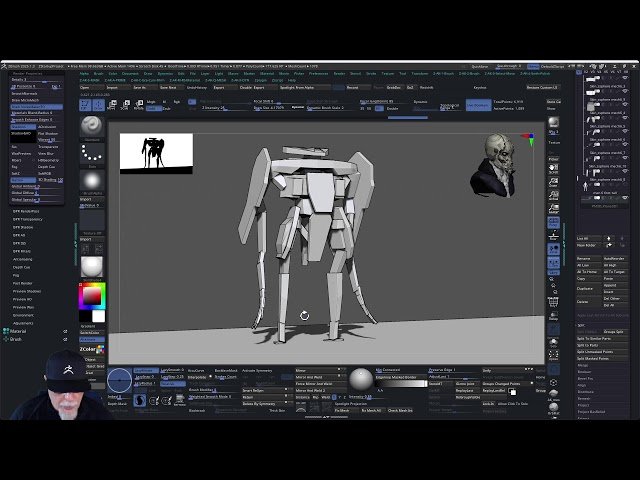Select the Edit mode button
Image resolution: width=640 pixels, height=480 pixels.
[x=85, y=105]
